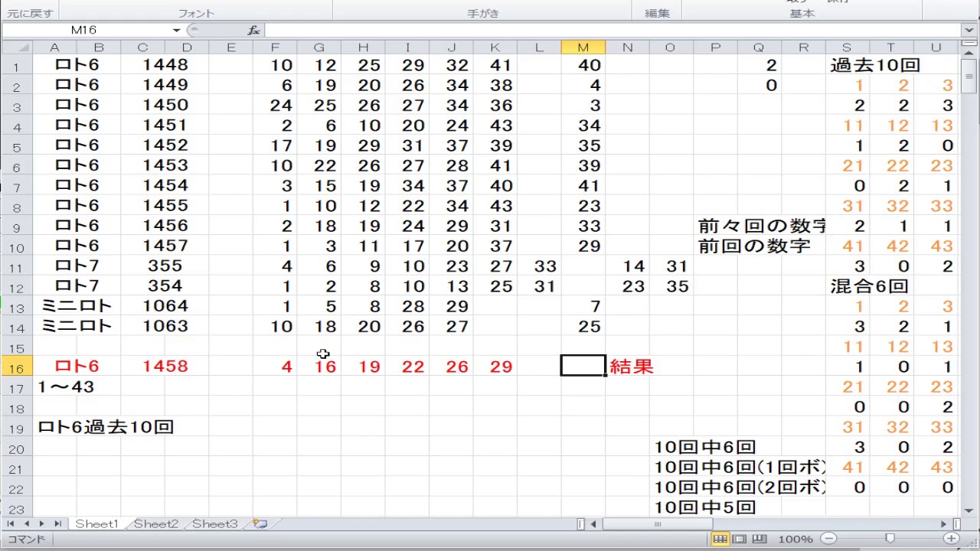Select column F header
This screenshot has height=551, width=980.
(x=275, y=47)
